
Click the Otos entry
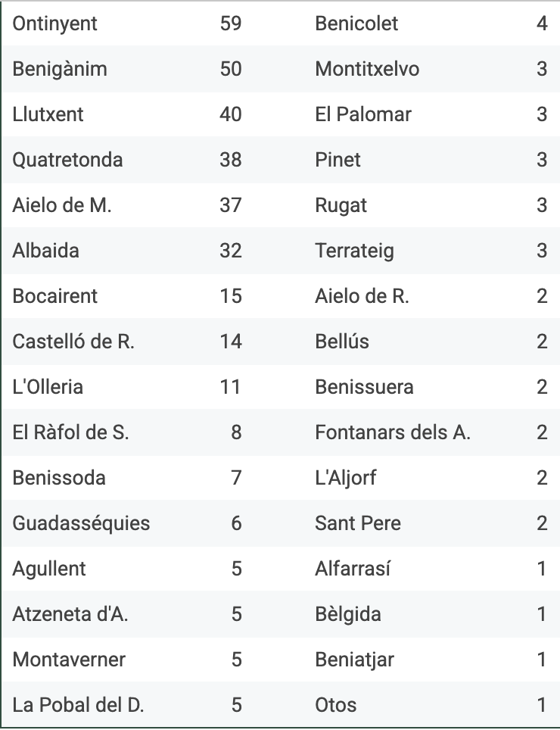tap(336, 705)
